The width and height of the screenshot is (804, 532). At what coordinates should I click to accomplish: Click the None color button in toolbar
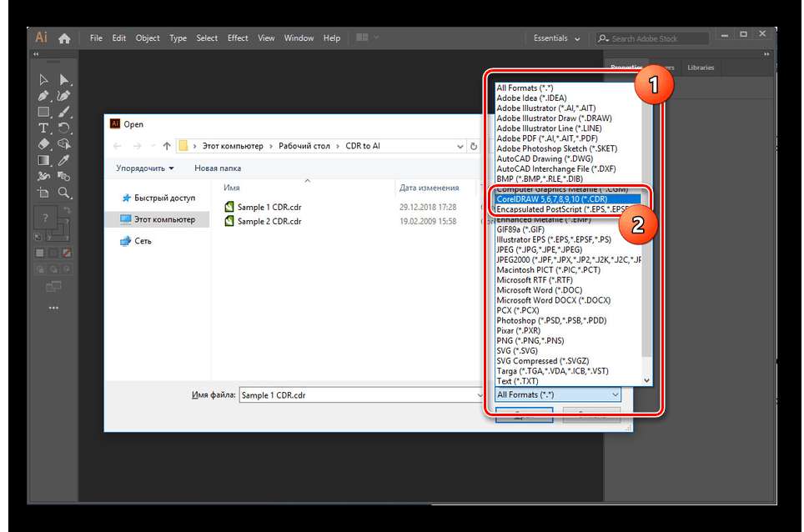pyautogui.click(x=67, y=253)
